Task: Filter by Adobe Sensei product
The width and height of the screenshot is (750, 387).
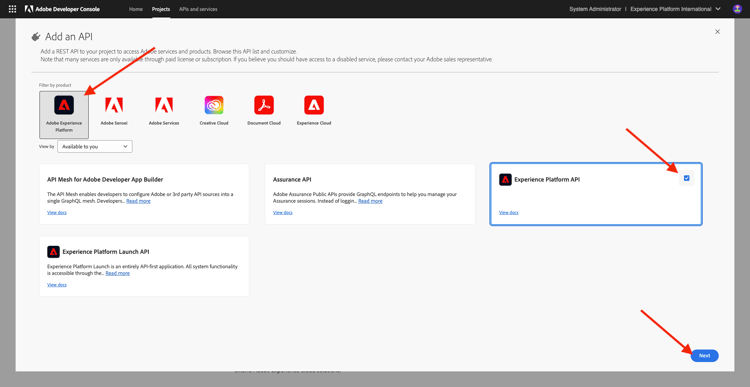Action: click(114, 111)
